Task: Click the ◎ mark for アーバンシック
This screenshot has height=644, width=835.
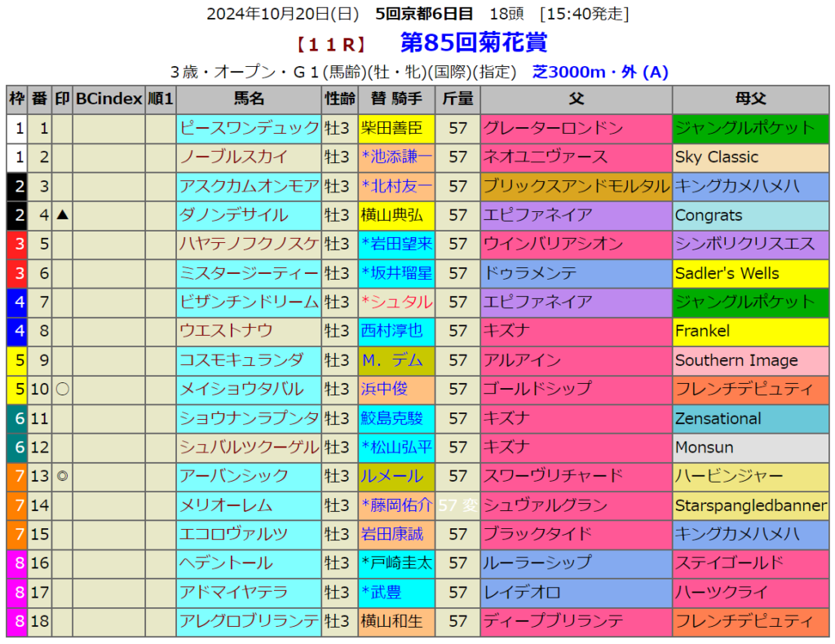Action: pos(62,476)
